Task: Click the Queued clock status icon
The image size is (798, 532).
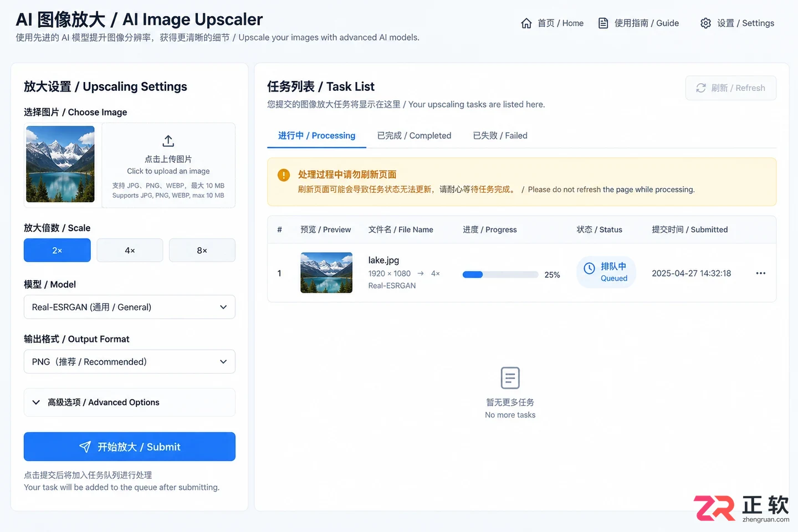Action: point(590,268)
